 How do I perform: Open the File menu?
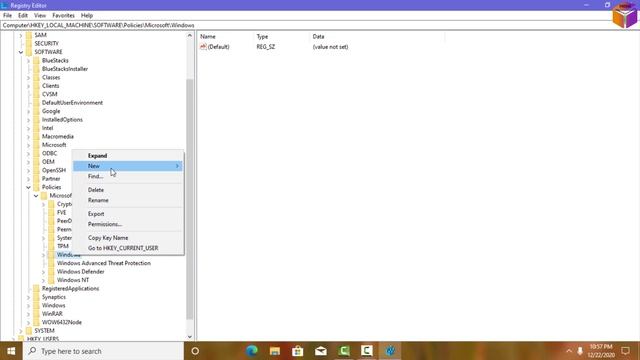click(7, 16)
